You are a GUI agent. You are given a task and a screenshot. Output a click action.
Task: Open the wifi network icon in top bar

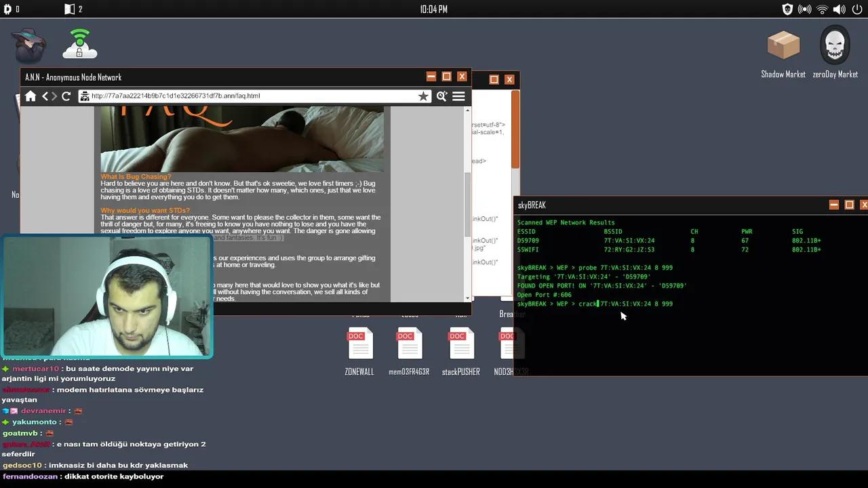click(x=823, y=9)
